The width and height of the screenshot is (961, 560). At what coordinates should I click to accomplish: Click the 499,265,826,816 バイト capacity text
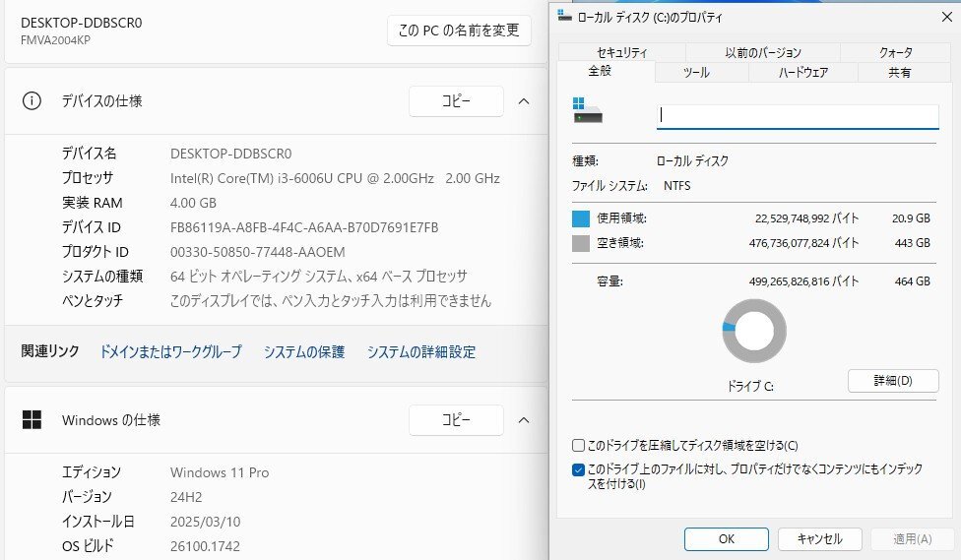[x=803, y=281]
